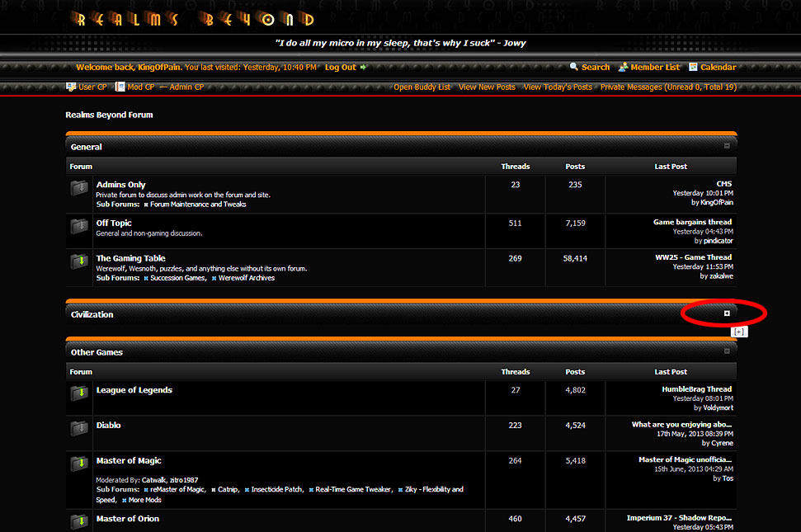Image resolution: width=801 pixels, height=532 pixels.
Task: Collapse the Other Games category
Action: pyautogui.click(x=727, y=351)
